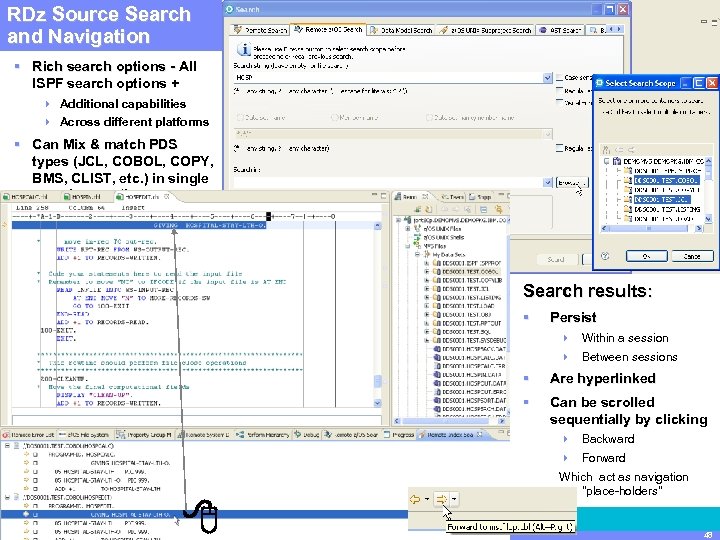Switch to the Data Model Search tab
Viewport: 720px width, 540px height.
pyautogui.click(x=401, y=30)
